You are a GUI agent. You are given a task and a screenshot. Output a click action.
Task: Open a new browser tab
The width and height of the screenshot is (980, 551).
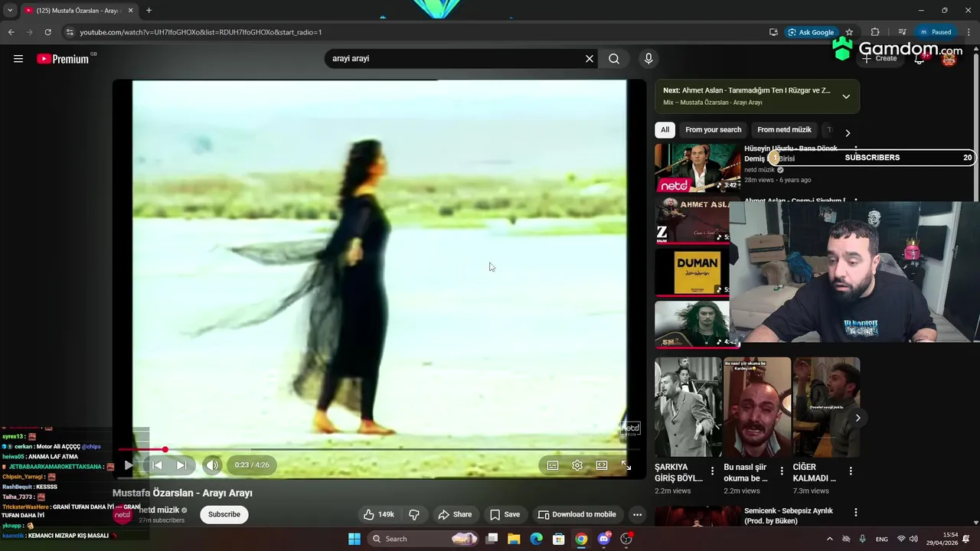click(x=149, y=11)
